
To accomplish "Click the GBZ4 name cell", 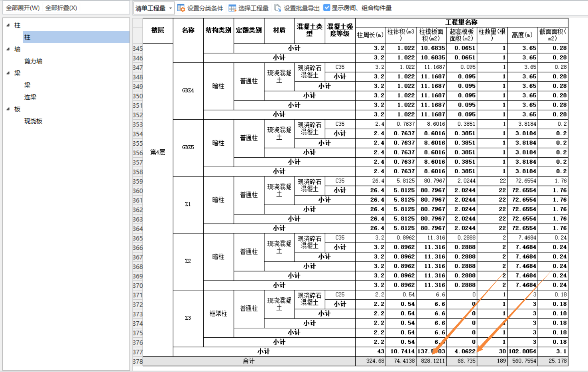I will [x=188, y=91].
